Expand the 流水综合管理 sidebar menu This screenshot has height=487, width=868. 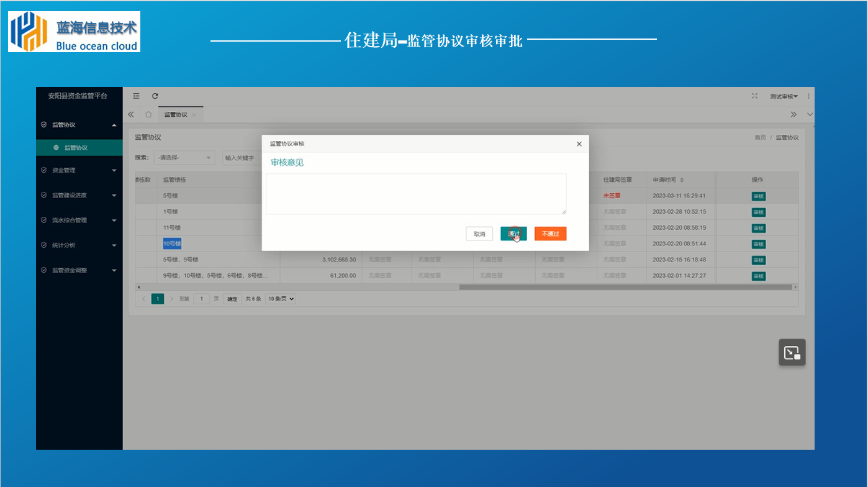coord(79,220)
